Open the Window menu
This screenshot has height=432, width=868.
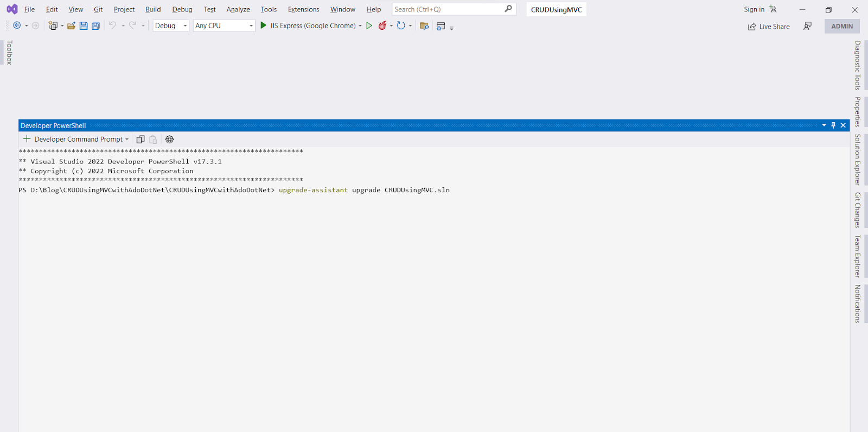click(343, 9)
